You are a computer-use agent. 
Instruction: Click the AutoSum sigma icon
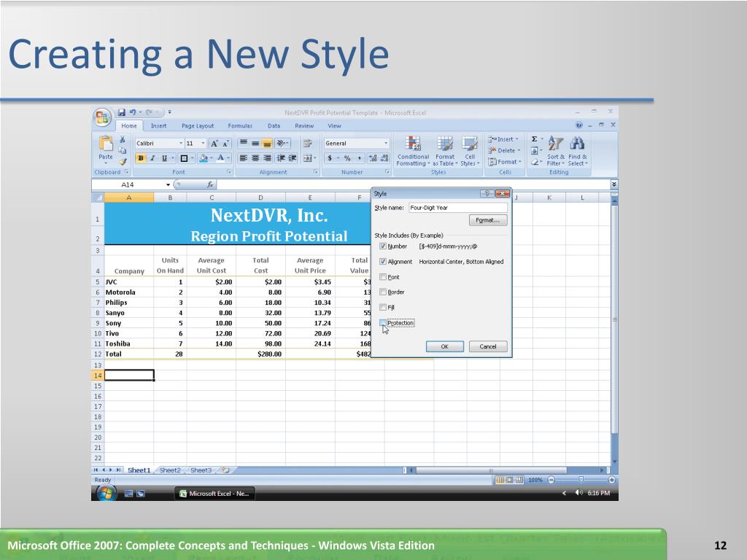(x=535, y=139)
